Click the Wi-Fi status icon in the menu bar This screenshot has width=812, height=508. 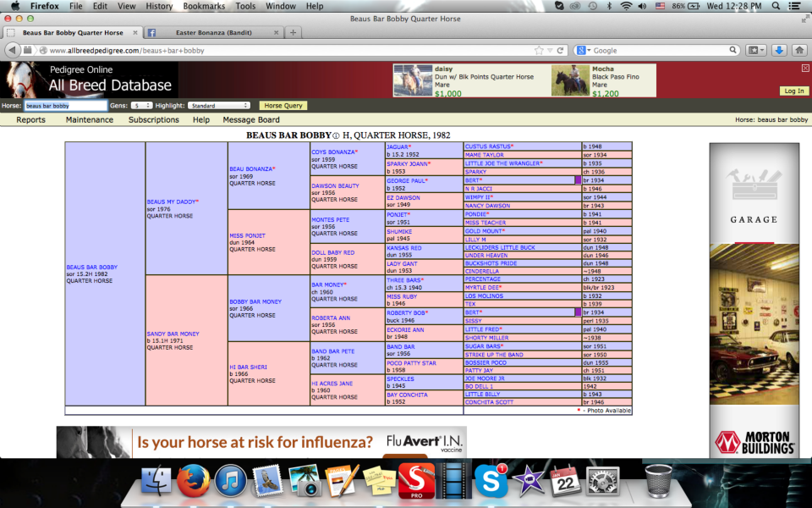pyautogui.click(x=626, y=6)
